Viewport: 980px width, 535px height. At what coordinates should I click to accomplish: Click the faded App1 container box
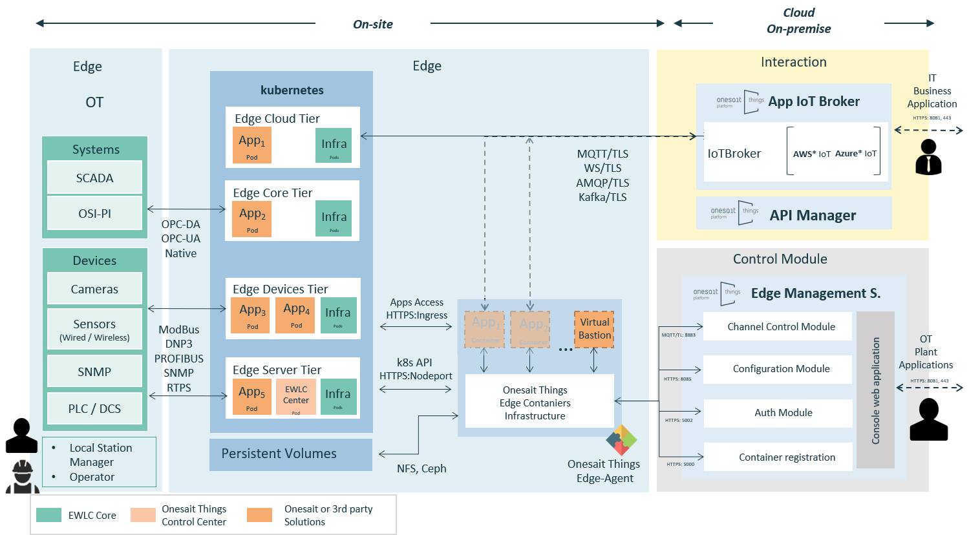(484, 330)
